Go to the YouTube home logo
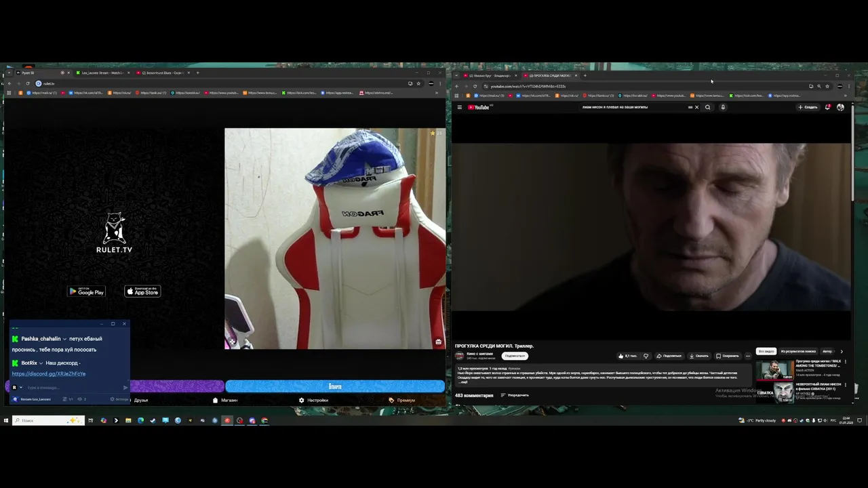 click(x=479, y=107)
